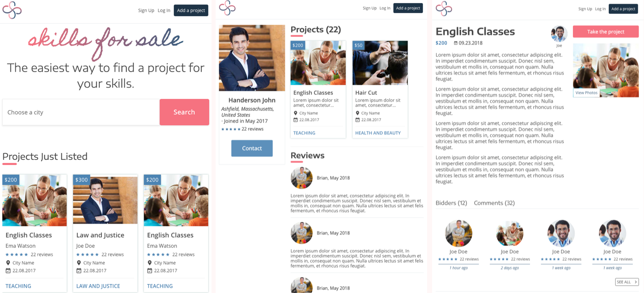Click star rating under Handerson John
This screenshot has height=293, width=644.
click(231, 129)
